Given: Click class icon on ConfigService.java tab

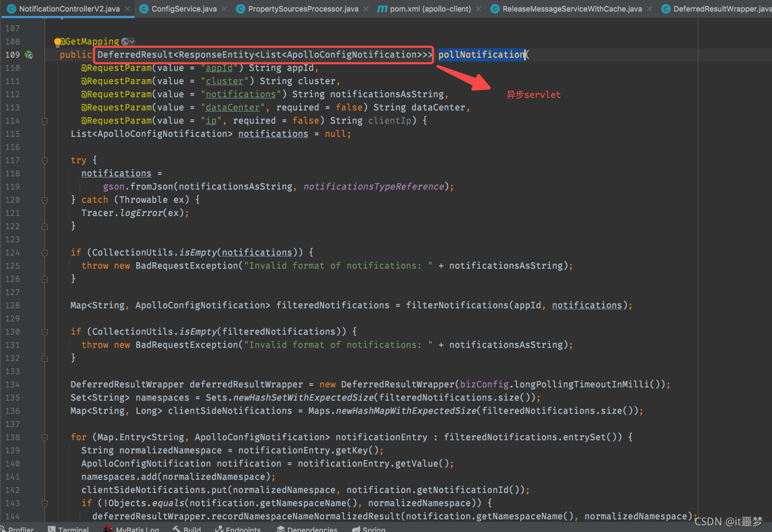Looking at the screenshot, I should pyautogui.click(x=144, y=9).
